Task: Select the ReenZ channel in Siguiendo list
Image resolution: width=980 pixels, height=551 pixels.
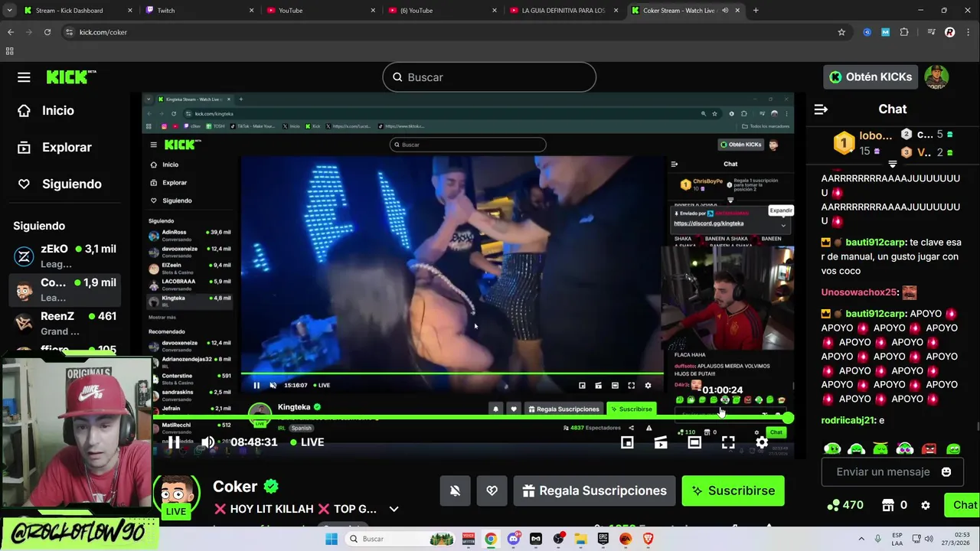Action: coord(65,323)
